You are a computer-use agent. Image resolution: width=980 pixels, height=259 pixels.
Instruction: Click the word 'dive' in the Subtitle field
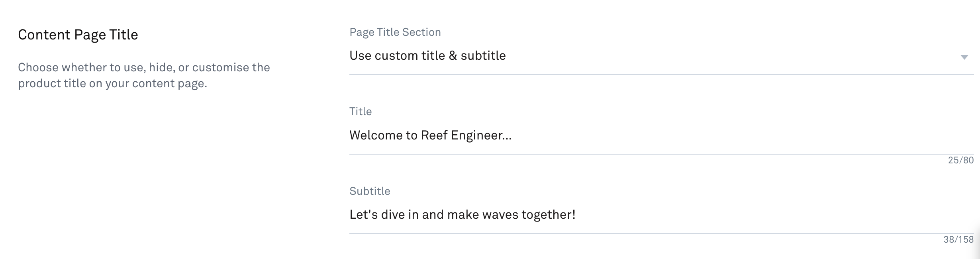[x=393, y=215]
